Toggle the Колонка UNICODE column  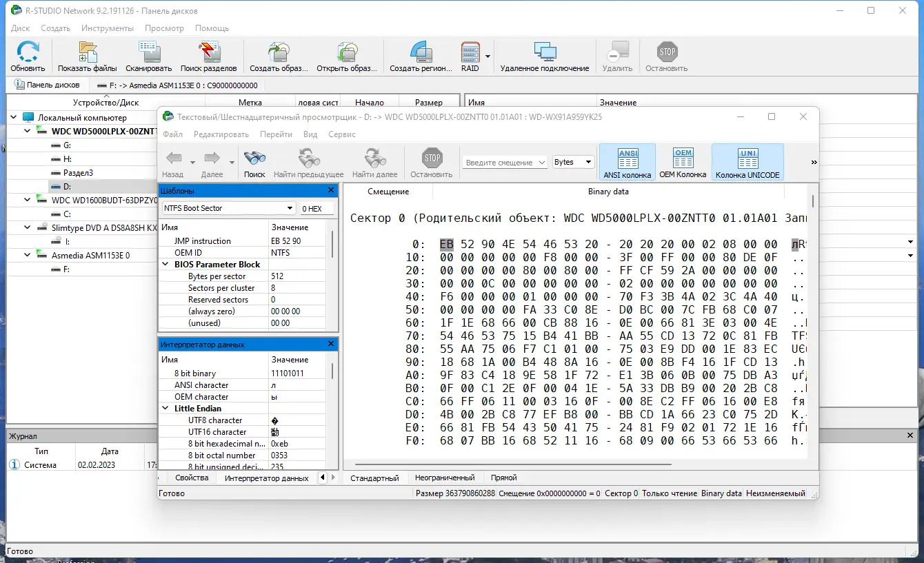click(747, 162)
